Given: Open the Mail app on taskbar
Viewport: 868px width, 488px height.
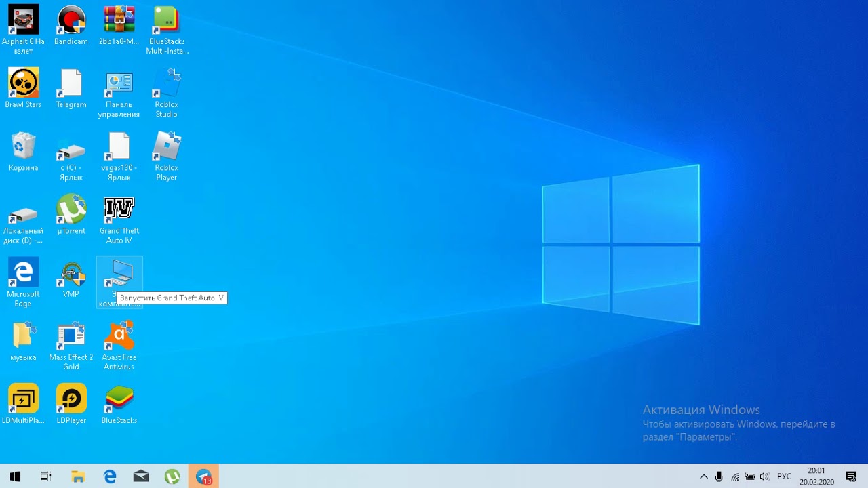Looking at the screenshot, I should tap(141, 476).
